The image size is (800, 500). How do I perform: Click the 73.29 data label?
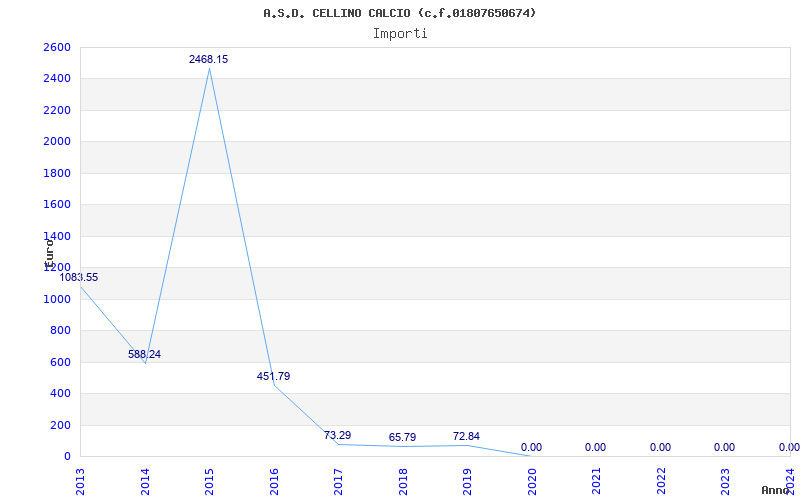(337, 435)
